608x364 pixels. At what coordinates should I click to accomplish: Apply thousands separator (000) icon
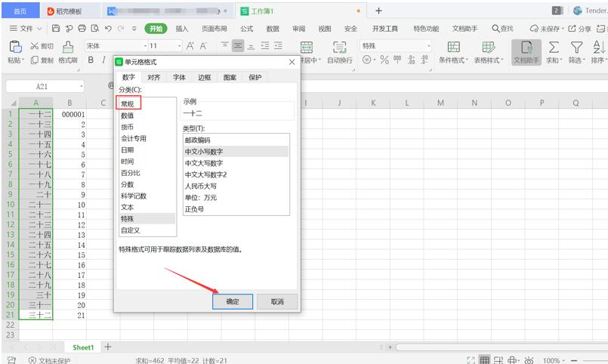tap(397, 60)
